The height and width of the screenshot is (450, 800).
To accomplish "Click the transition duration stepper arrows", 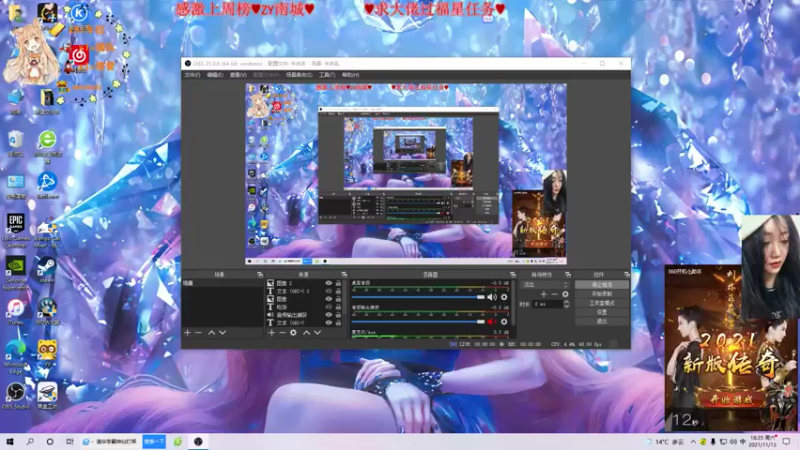I will pyautogui.click(x=566, y=304).
